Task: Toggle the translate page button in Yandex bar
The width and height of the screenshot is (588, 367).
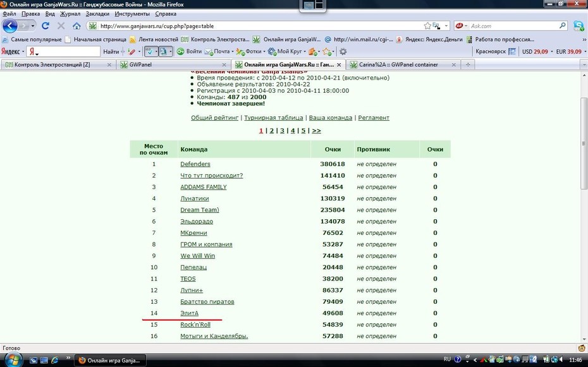Action: pos(164,51)
